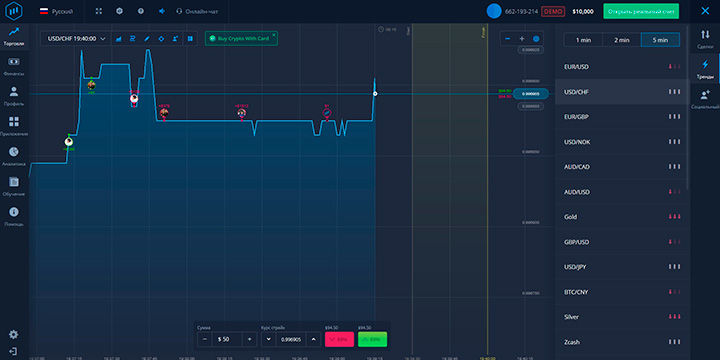Click the hexagon badge icon in top bar
Image resolution: width=720 pixels, height=360 pixels.
pyautogui.click(x=119, y=11)
